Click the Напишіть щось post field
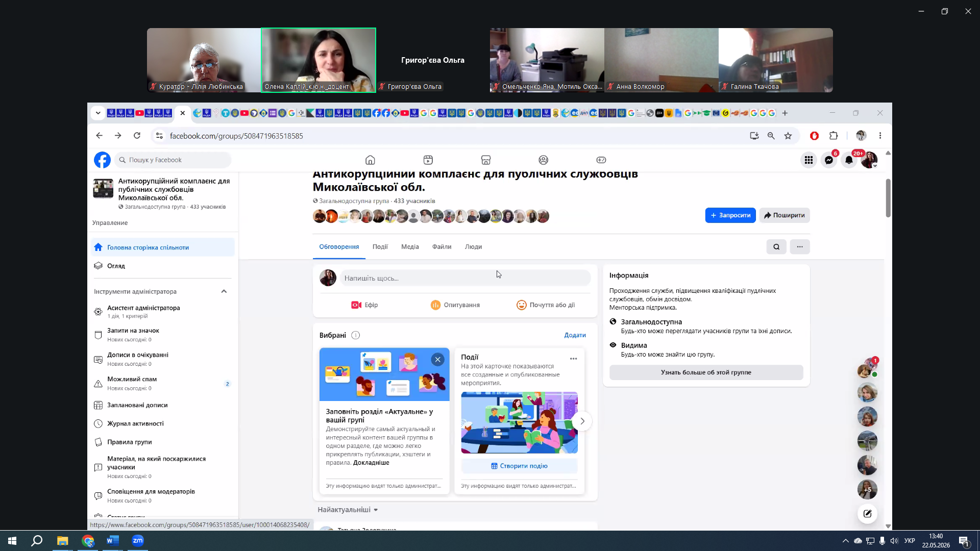This screenshot has height=551, width=980. tap(465, 278)
